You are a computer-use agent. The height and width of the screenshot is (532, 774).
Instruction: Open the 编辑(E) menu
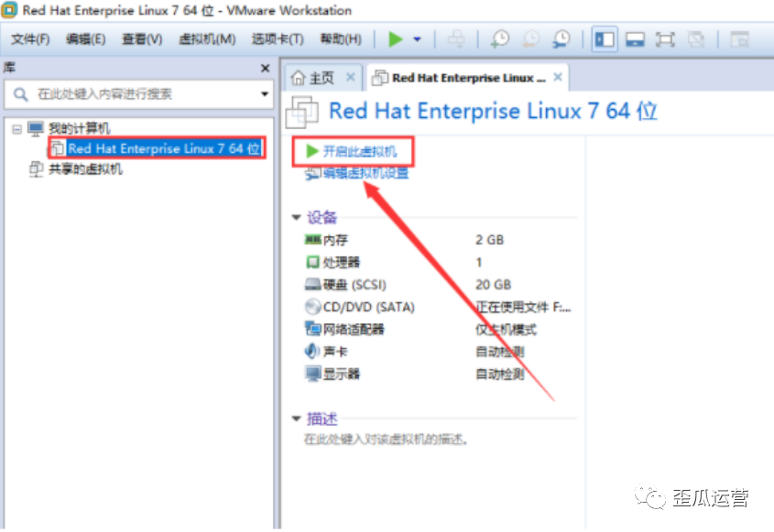pyautogui.click(x=86, y=39)
